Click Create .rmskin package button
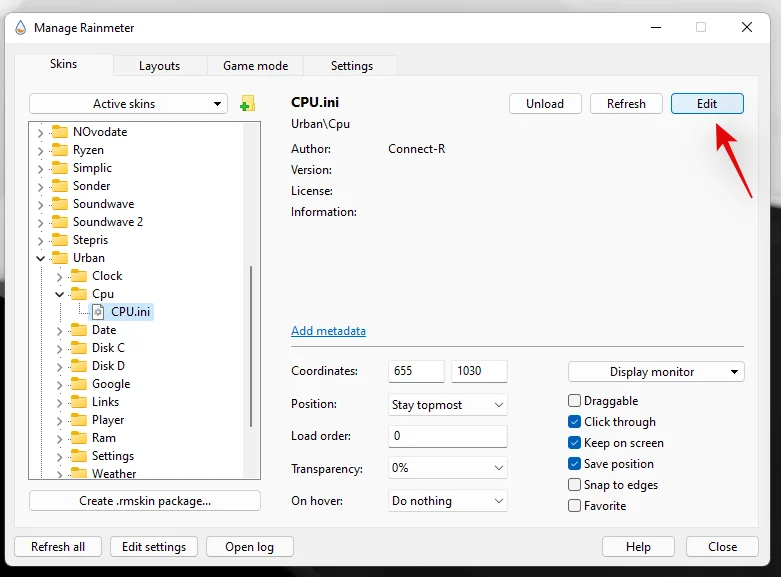This screenshot has width=781, height=577. click(x=145, y=501)
